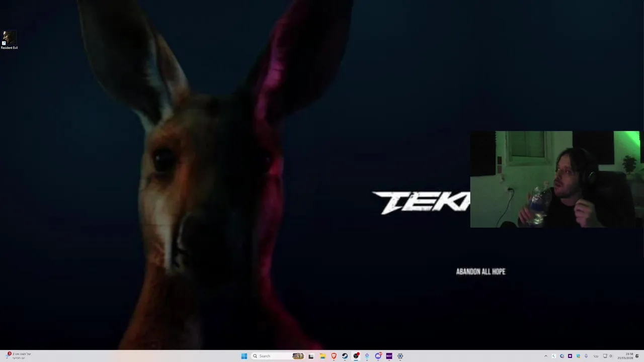The image size is (644, 362).
Task: Open the purple NEXT app in taskbar
Action: coord(389,356)
